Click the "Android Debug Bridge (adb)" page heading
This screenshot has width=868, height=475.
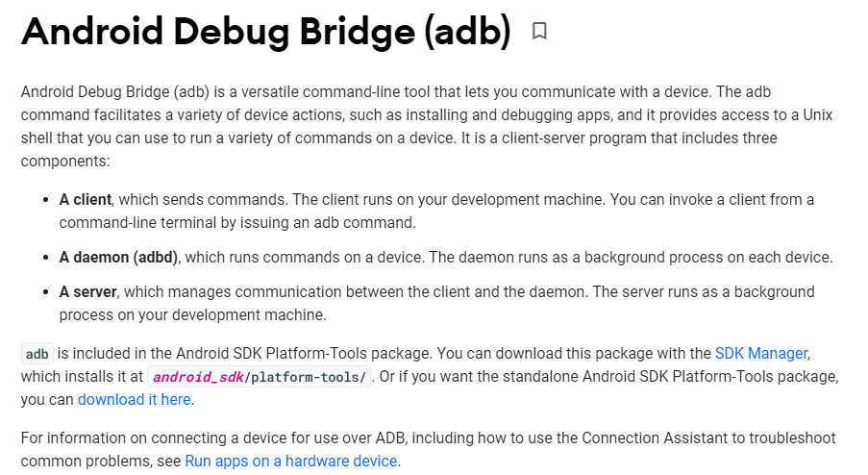click(x=265, y=32)
